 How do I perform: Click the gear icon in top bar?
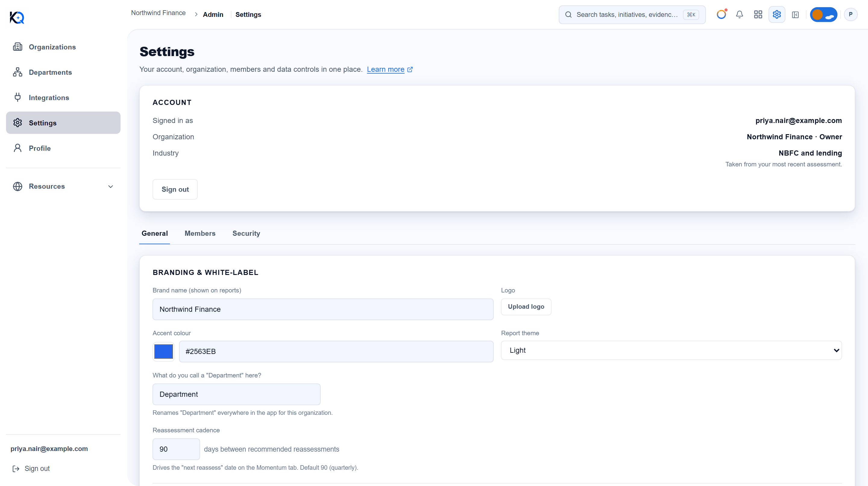[x=777, y=14]
